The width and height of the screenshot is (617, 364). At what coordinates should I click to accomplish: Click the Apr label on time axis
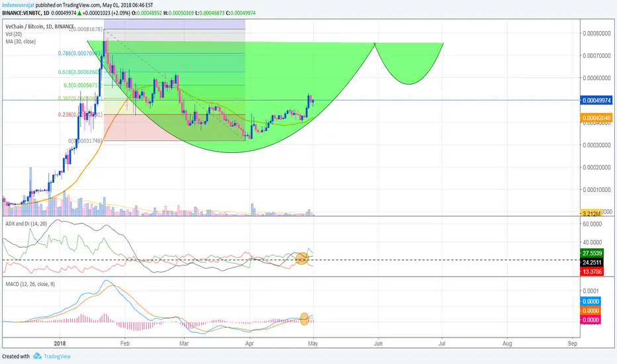249,343
